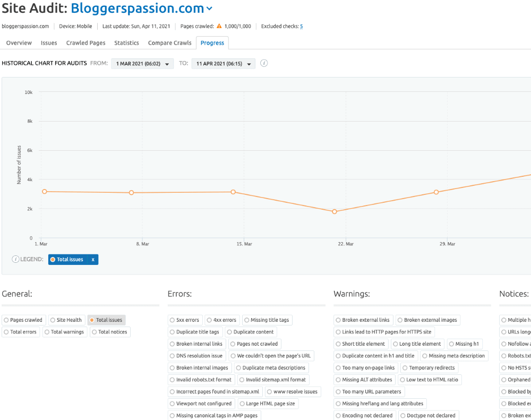
Task: Open the info icon next to date range
Action: click(x=264, y=63)
